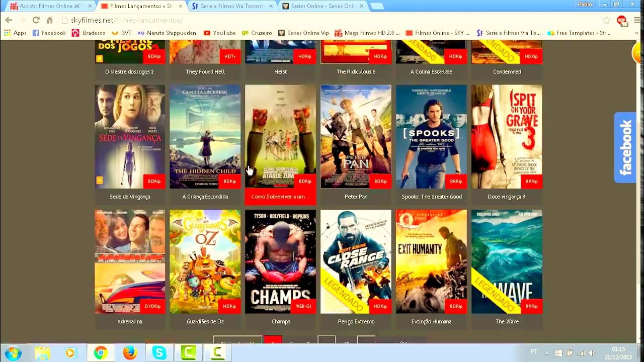Expand the blue facebook side tab

[x=625, y=147]
